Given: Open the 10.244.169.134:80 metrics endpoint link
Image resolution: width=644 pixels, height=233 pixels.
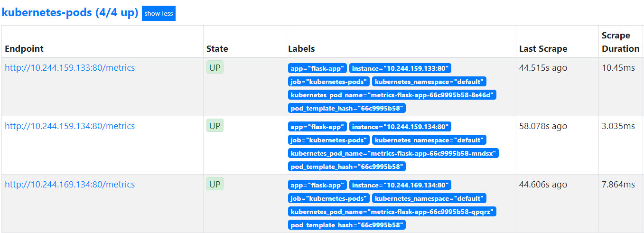Looking at the screenshot, I should 70,185.
